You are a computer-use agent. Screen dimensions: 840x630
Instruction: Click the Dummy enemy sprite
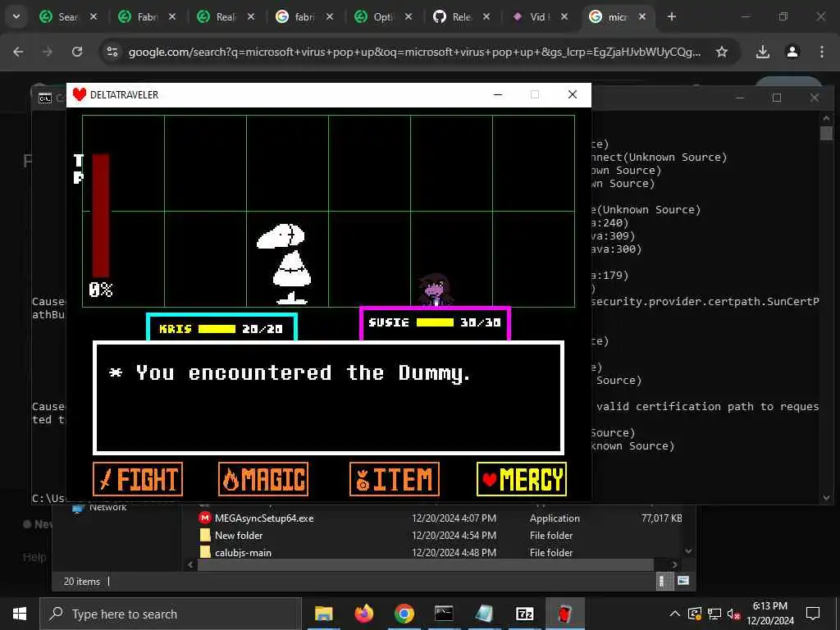[285, 264]
